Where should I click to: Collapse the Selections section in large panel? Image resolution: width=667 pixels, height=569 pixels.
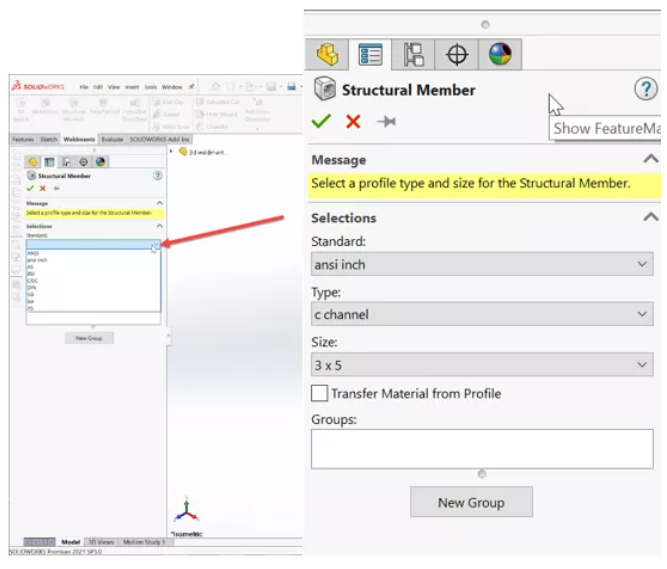[x=651, y=217]
